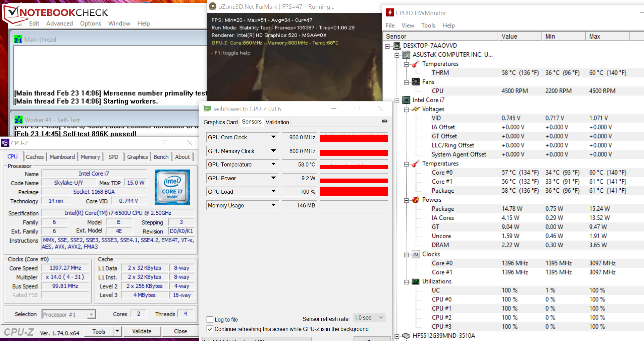Click the Powers flame icon

[x=416, y=200]
